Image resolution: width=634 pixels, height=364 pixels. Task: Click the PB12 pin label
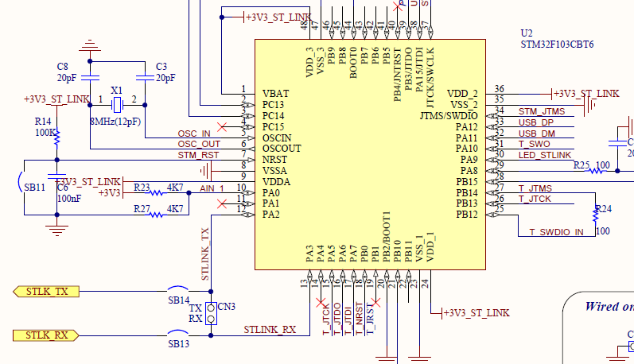(x=467, y=215)
